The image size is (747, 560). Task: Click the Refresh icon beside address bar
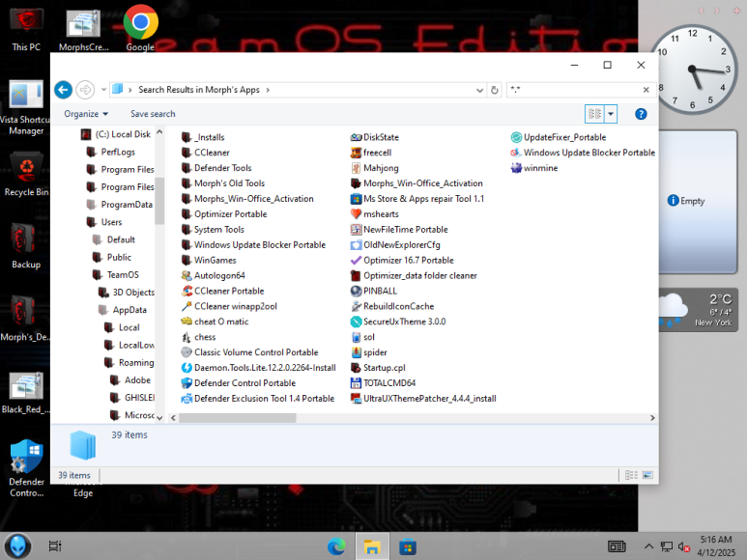click(495, 90)
